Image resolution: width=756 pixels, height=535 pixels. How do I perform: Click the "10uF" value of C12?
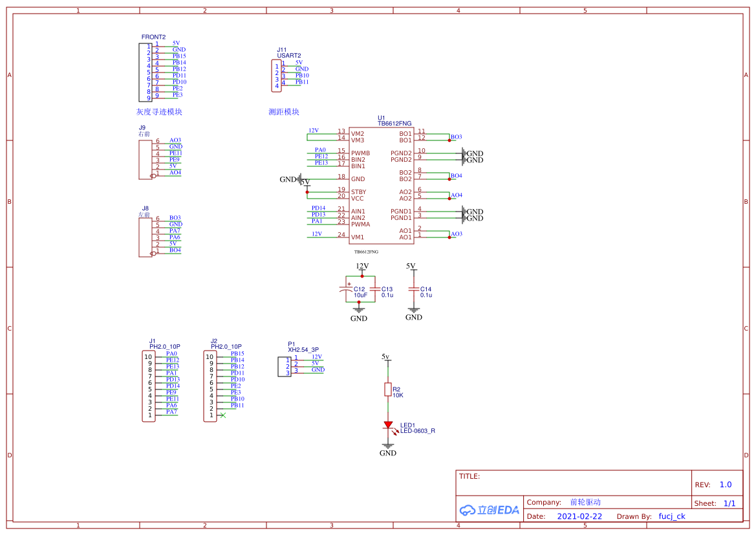pos(361,295)
